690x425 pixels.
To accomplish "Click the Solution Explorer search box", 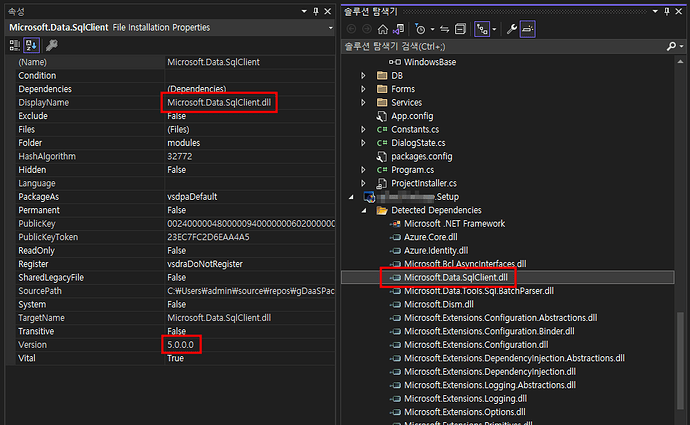I will click(504, 46).
